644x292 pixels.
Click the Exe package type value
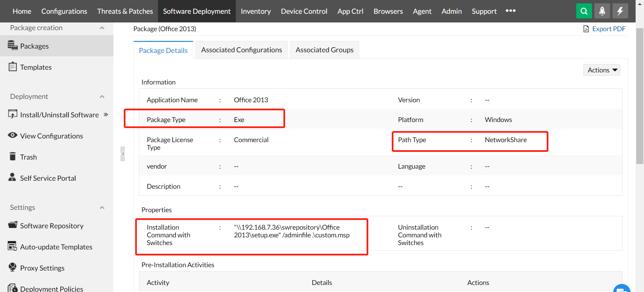239,120
